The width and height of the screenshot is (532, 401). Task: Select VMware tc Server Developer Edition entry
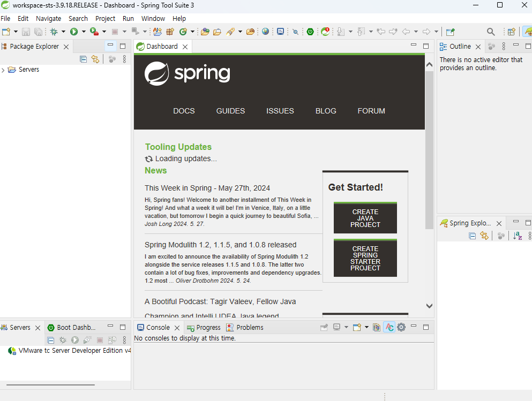(x=69, y=351)
